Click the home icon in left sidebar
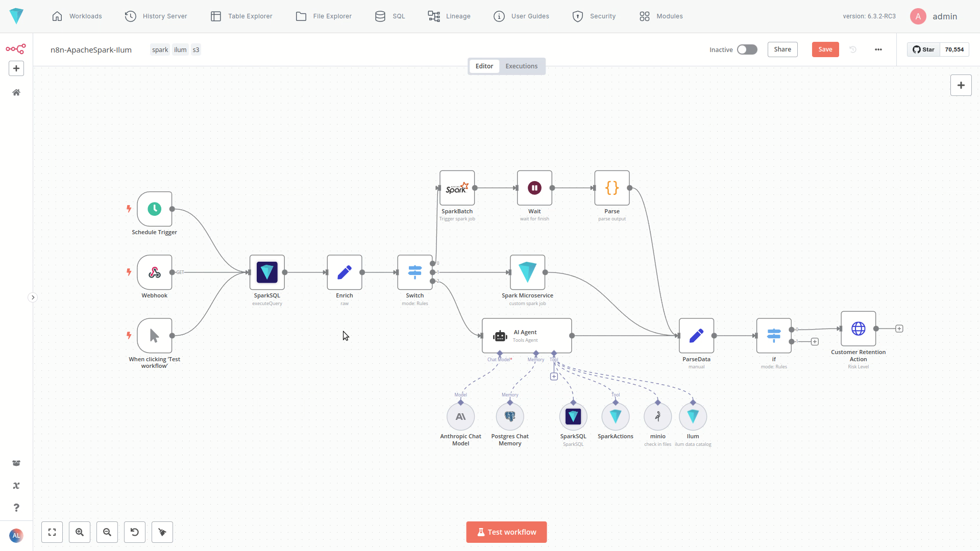The height and width of the screenshot is (551, 980). coord(16,92)
